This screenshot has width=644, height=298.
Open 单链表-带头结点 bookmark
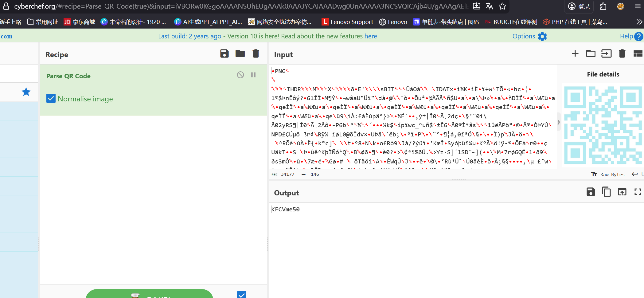(446, 22)
